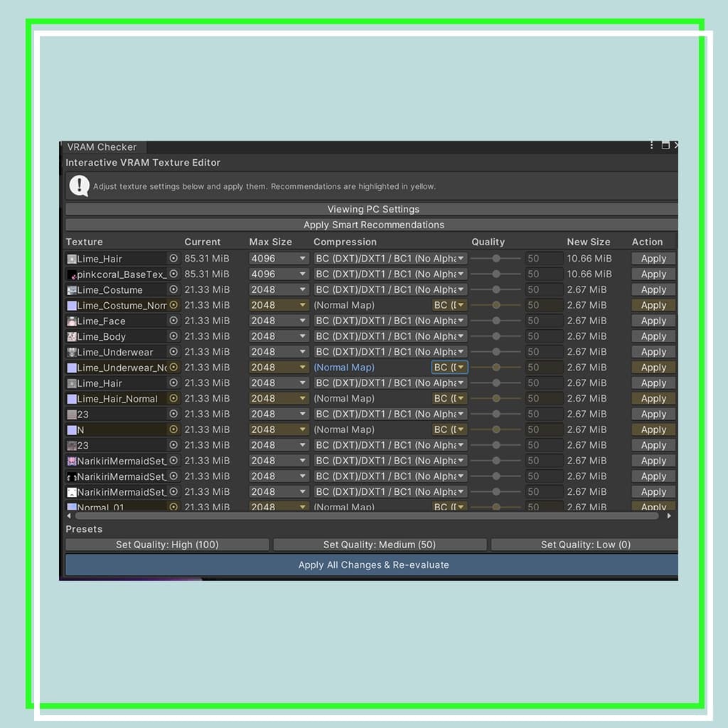Click Apply Smart Recommendations
Screen dimensions: 728x728
tap(373, 225)
